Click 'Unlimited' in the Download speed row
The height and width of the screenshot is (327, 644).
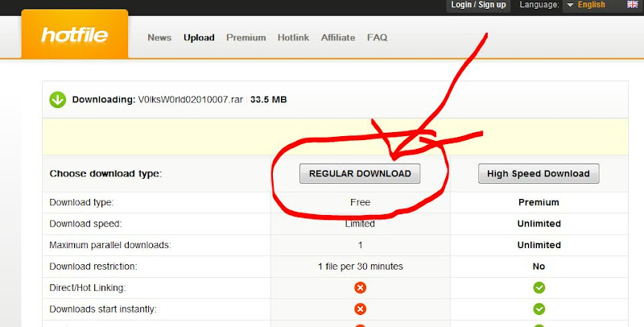pyautogui.click(x=539, y=223)
